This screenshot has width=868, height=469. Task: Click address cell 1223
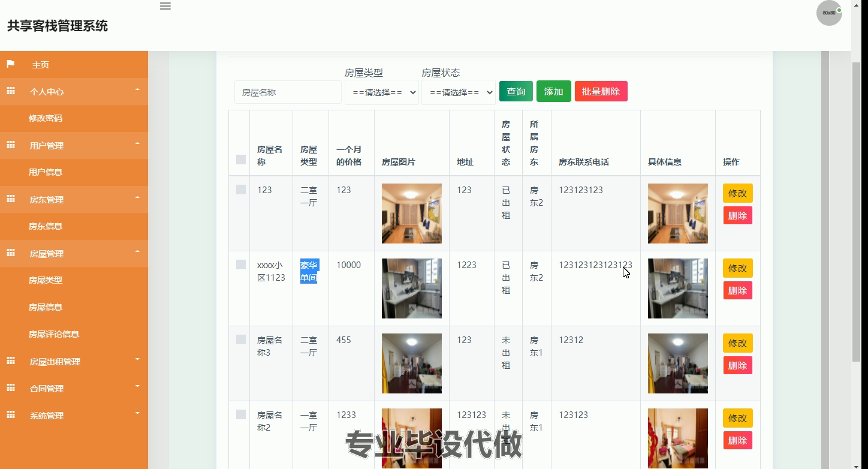point(466,264)
